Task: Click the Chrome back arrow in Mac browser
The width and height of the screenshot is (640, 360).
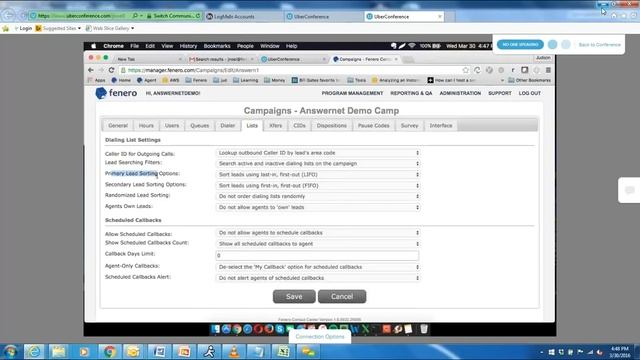Action: coord(91,70)
